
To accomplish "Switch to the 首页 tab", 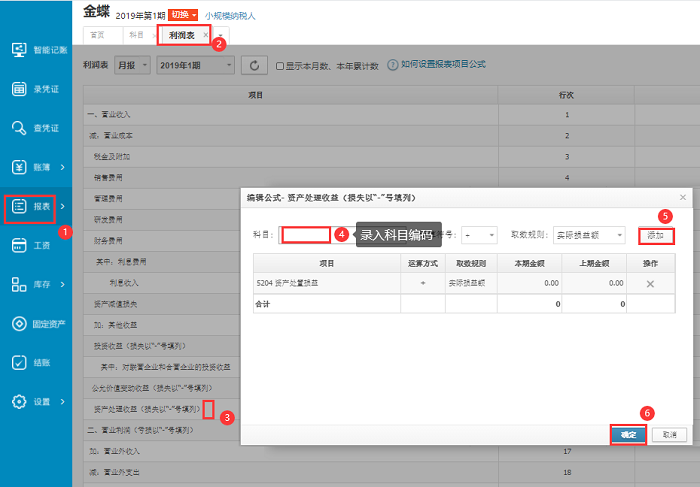I will point(98,35).
